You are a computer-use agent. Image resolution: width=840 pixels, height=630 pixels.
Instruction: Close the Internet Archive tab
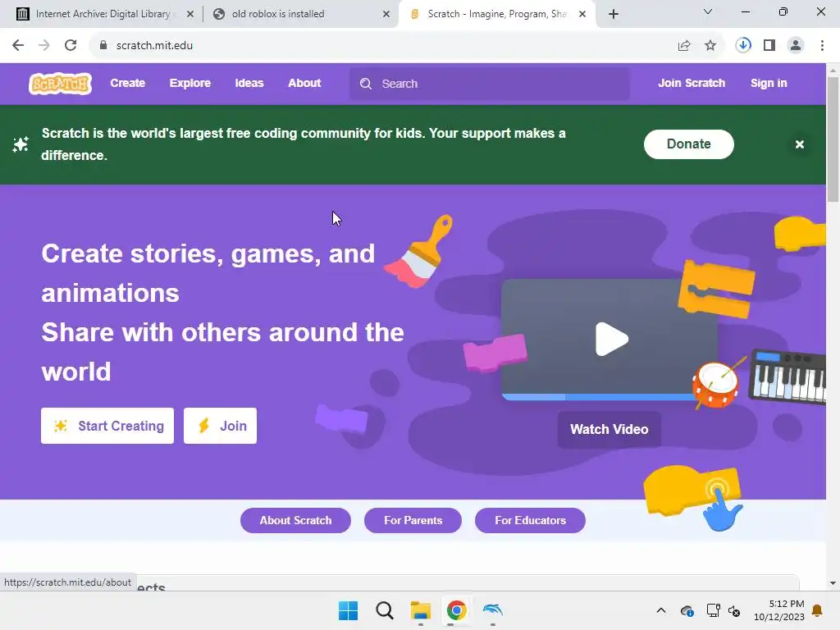point(190,15)
